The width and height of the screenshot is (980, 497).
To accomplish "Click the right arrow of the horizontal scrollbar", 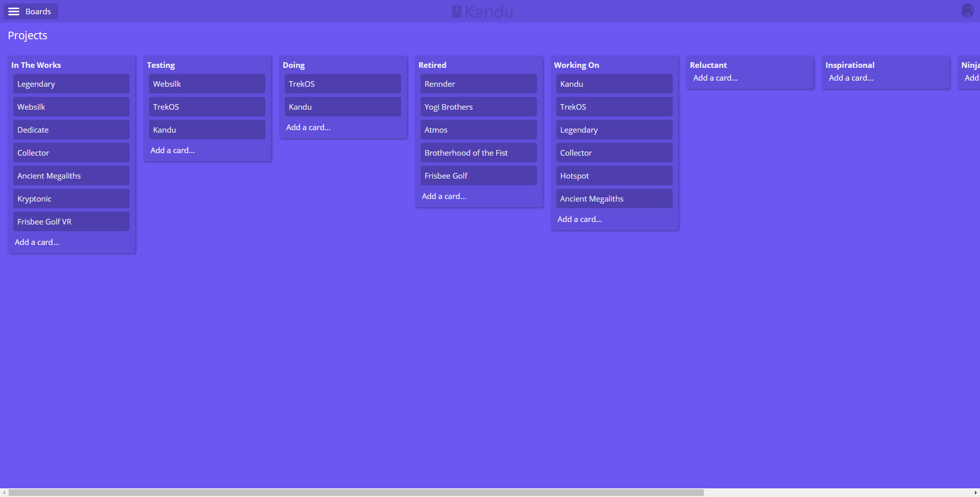I will [x=976, y=491].
